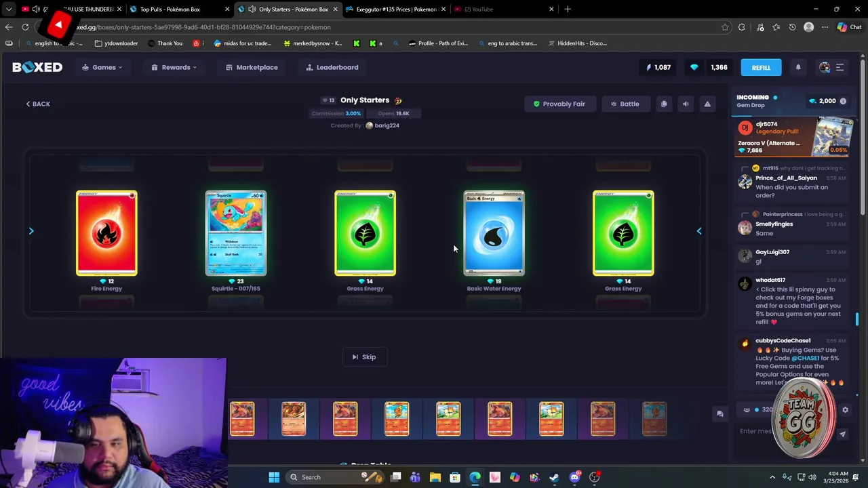
Task: Go BACK to the previous page
Action: (x=38, y=104)
